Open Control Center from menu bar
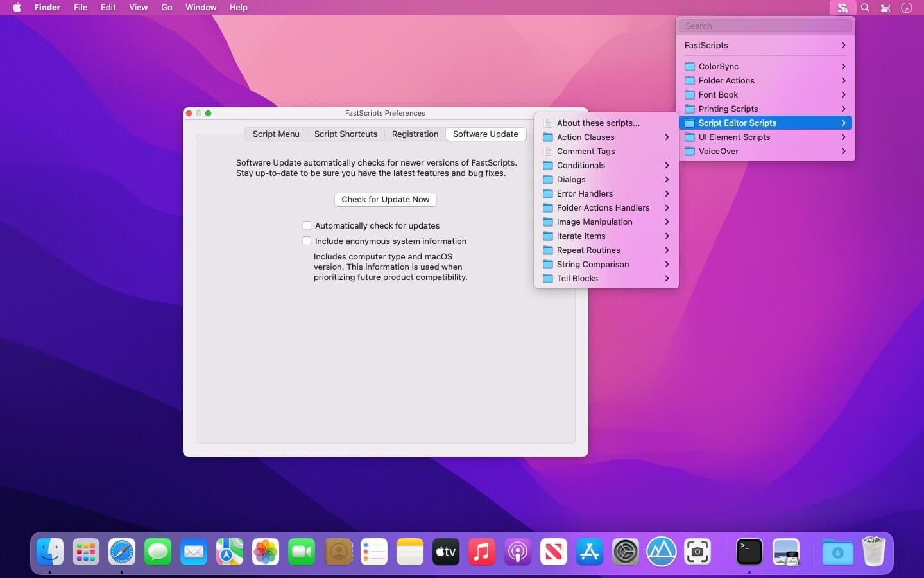Viewport: 924px width, 578px height. tap(886, 8)
